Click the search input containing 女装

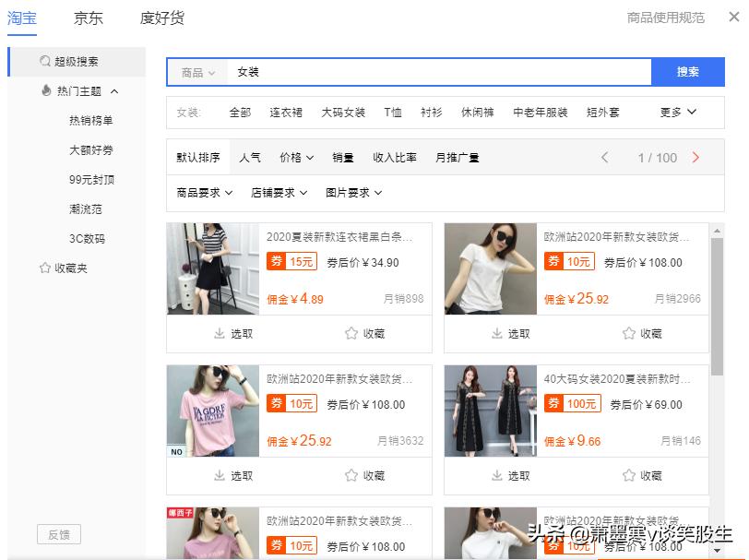click(439, 72)
